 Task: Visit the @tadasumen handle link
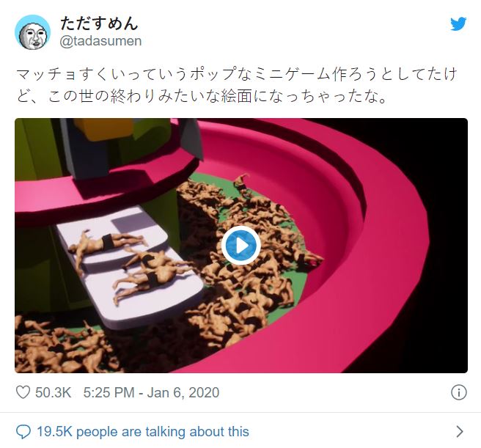pyautogui.click(x=100, y=41)
